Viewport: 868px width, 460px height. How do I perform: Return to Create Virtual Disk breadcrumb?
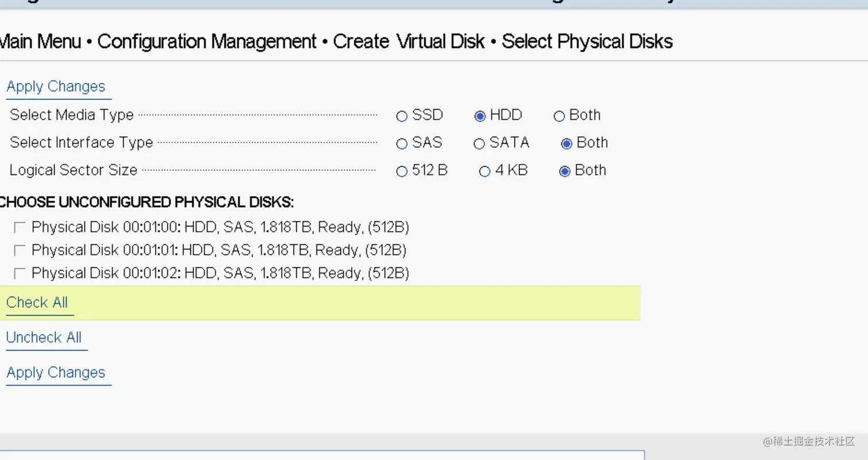tap(409, 42)
